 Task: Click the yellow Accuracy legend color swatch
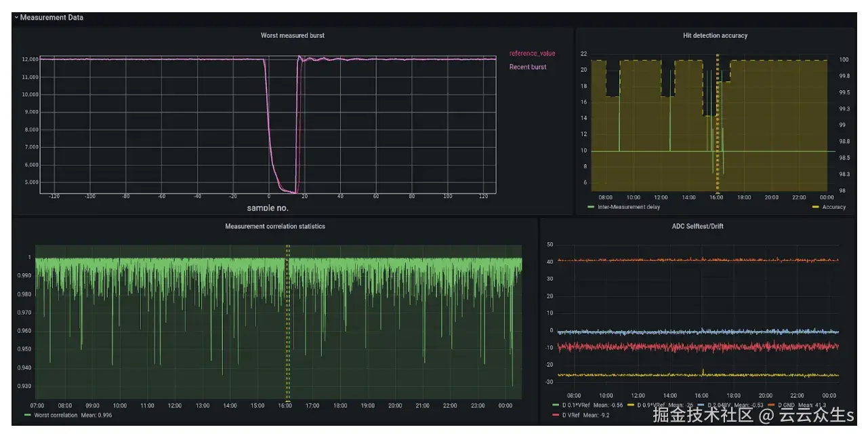(x=815, y=207)
